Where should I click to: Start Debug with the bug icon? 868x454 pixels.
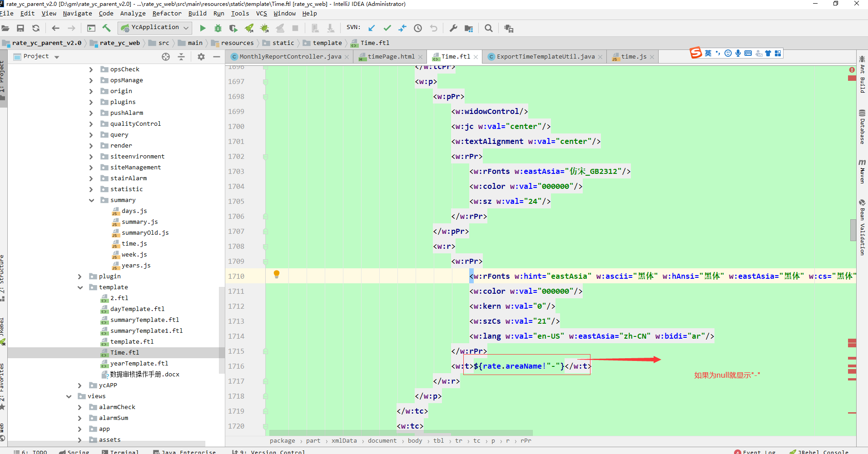(218, 28)
